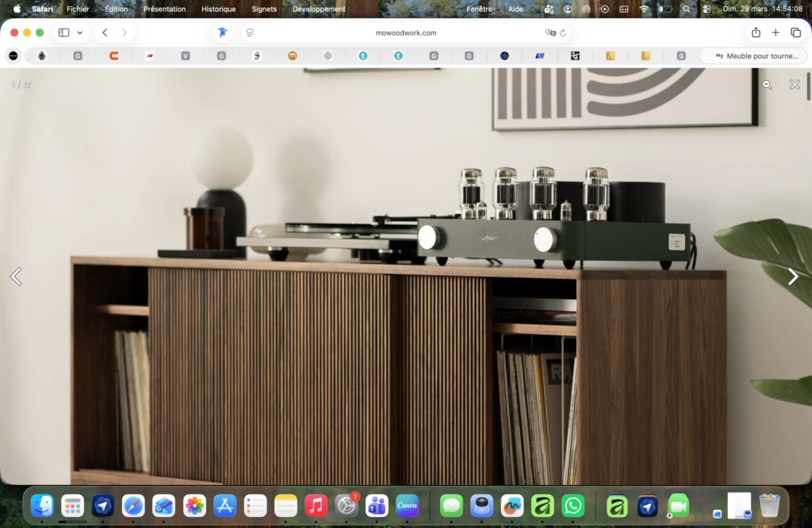This screenshot has height=528, width=812.
Task: Open the page translation icon
Action: (550, 33)
